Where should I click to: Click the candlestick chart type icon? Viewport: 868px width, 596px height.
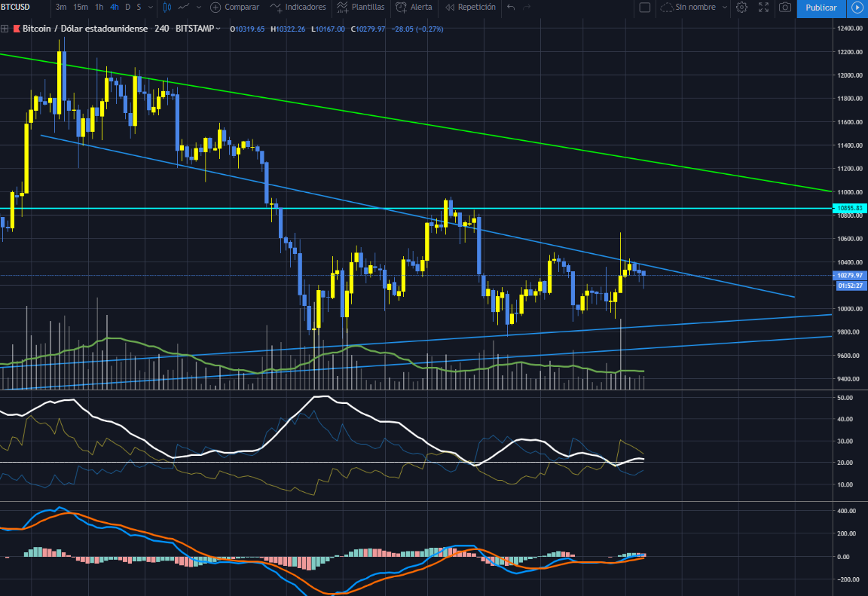[167, 8]
